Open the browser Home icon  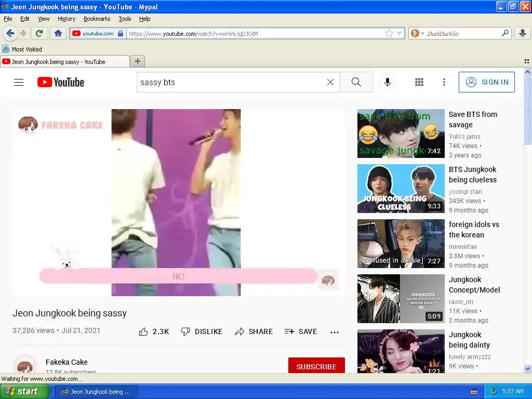[x=58, y=33]
